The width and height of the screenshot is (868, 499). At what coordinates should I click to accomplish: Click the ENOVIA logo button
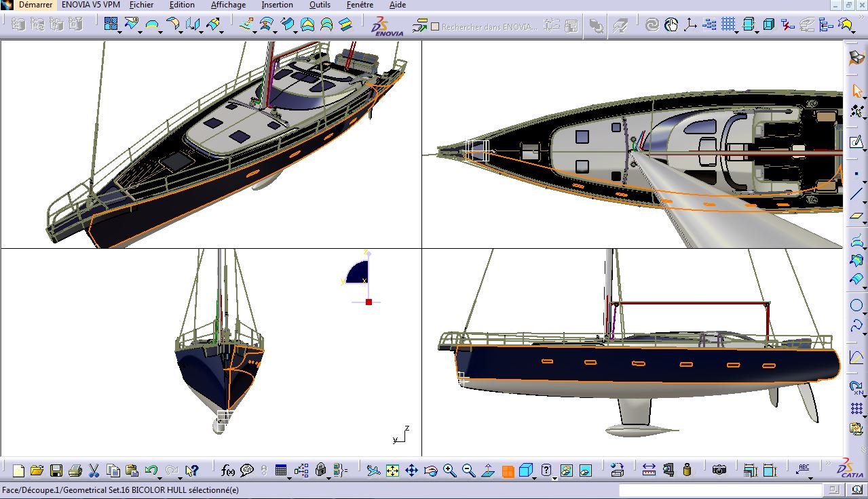(388, 26)
